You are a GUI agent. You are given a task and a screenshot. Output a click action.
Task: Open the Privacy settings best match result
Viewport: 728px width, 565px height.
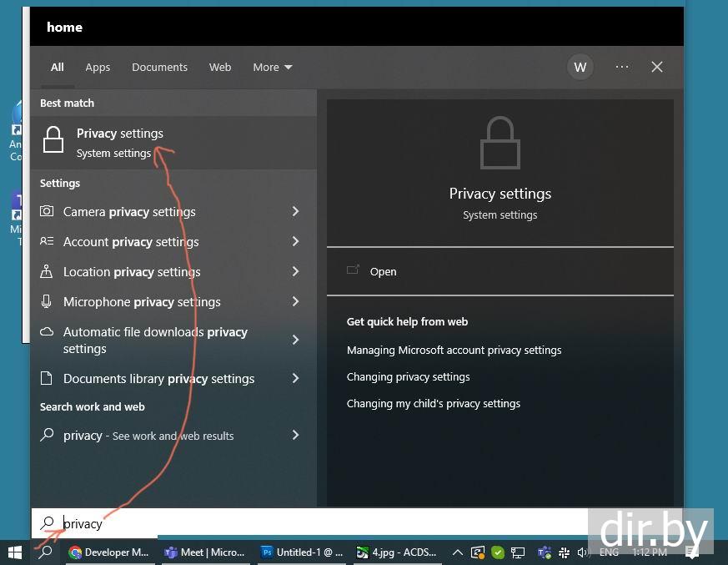pyautogui.click(x=119, y=142)
